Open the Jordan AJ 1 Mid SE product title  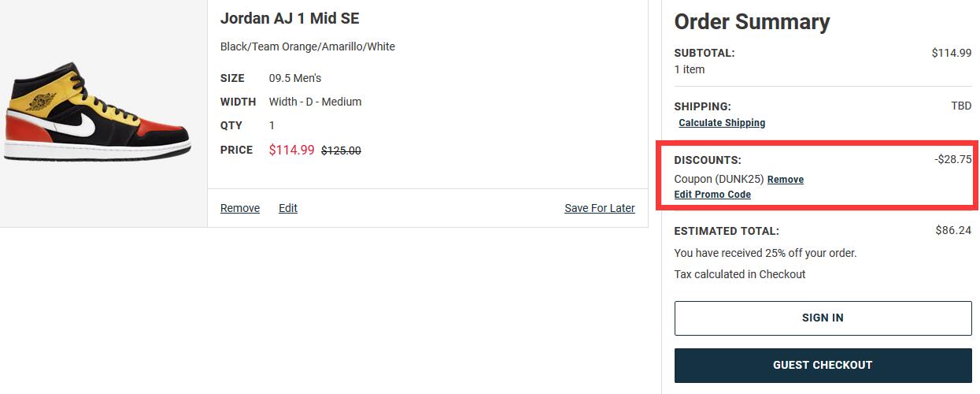[290, 18]
